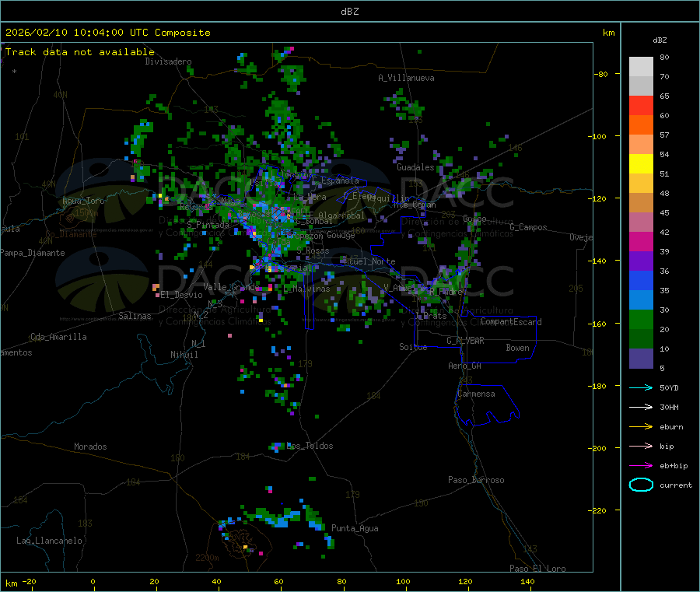Viewport: 700px width, 592px height.
Task: Click the 'eburn' legend label
Action: [671, 427]
